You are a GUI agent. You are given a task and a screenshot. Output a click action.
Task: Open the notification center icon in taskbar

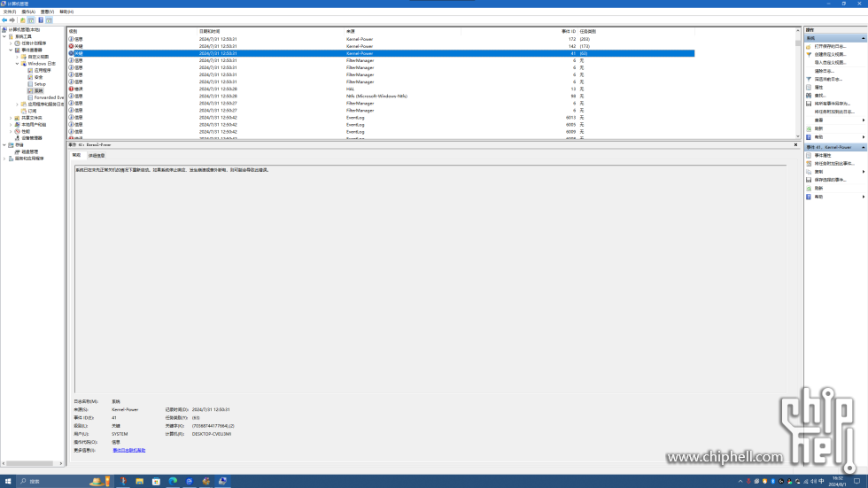(857, 482)
